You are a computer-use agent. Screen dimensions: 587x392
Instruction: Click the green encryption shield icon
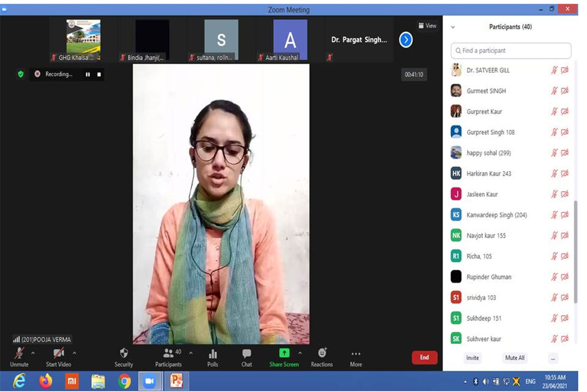coord(20,74)
